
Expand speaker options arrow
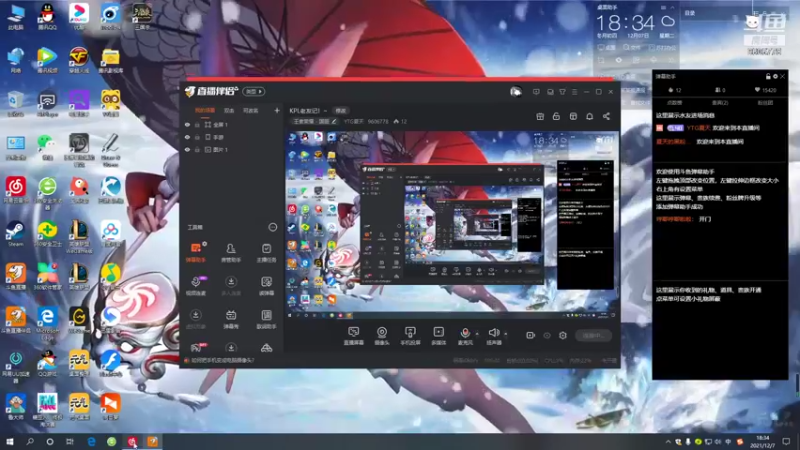click(506, 333)
